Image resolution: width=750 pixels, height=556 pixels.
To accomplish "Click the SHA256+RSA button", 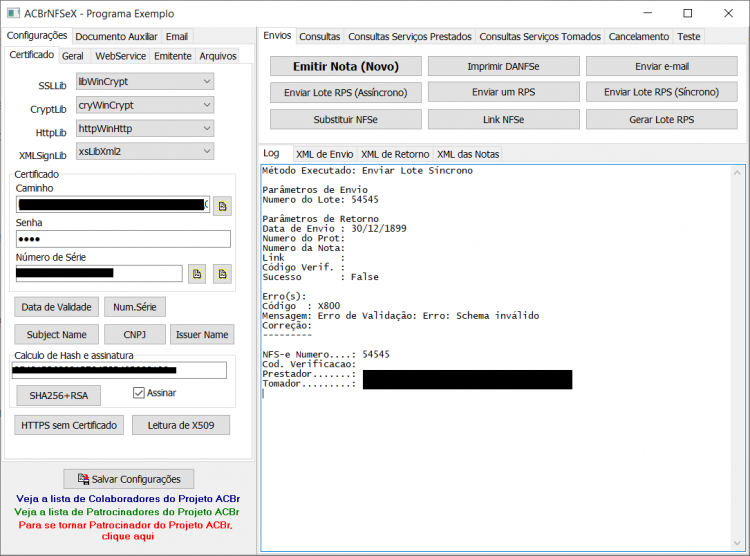I will pyautogui.click(x=59, y=396).
